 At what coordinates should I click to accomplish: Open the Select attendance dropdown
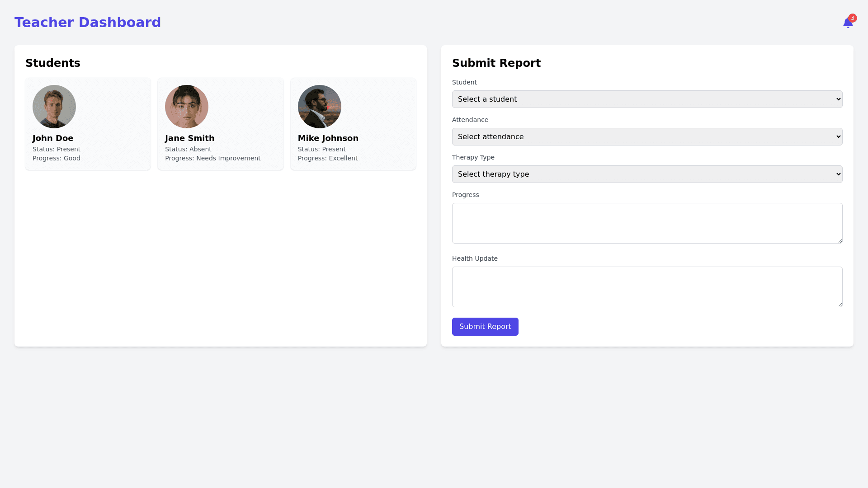647,137
